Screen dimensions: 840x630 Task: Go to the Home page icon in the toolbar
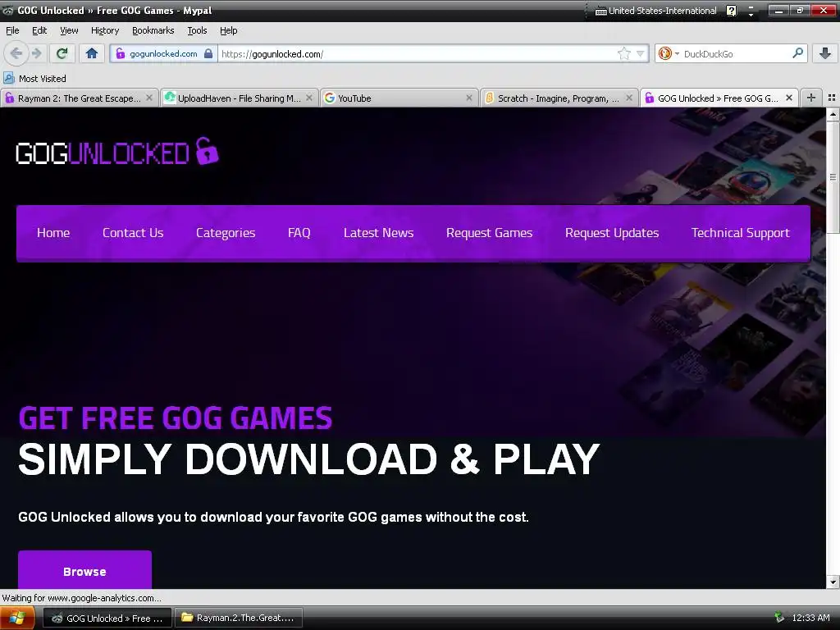click(92, 53)
